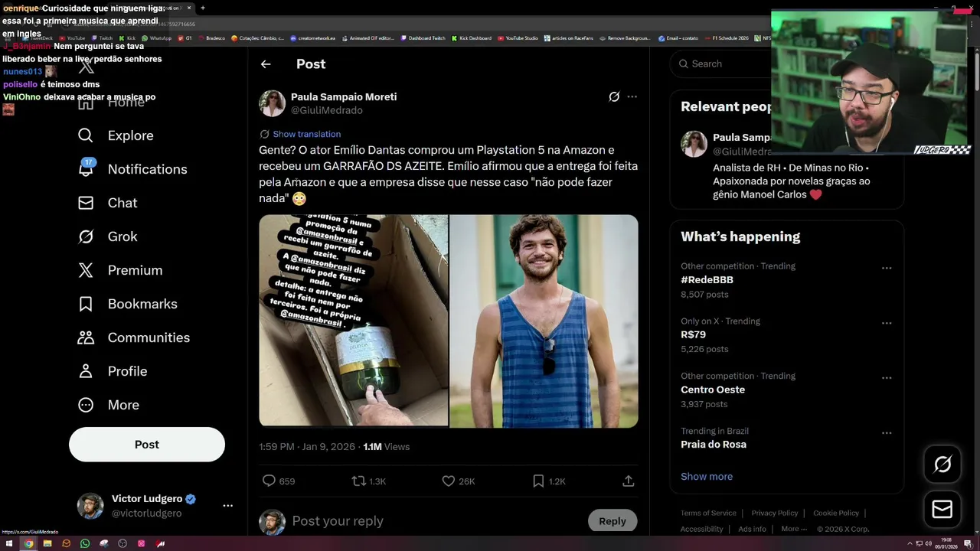Open the photo of the smiling actor

pyautogui.click(x=544, y=321)
